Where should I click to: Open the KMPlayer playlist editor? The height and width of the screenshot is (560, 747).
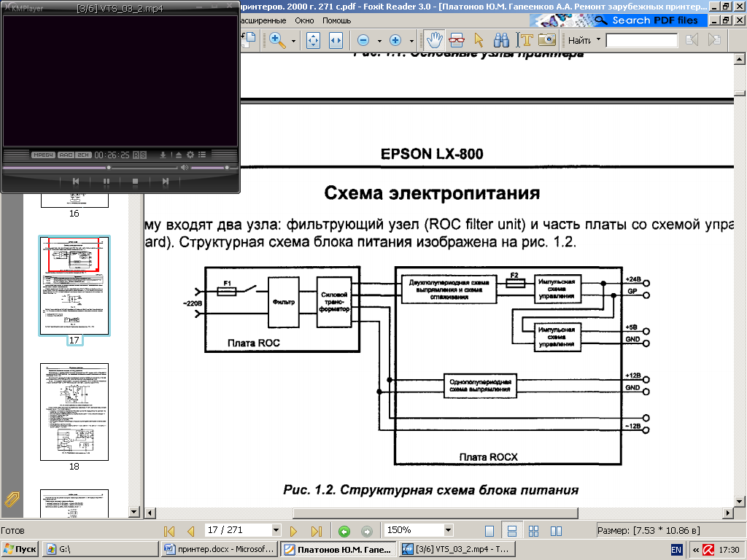pyautogui.click(x=202, y=155)
